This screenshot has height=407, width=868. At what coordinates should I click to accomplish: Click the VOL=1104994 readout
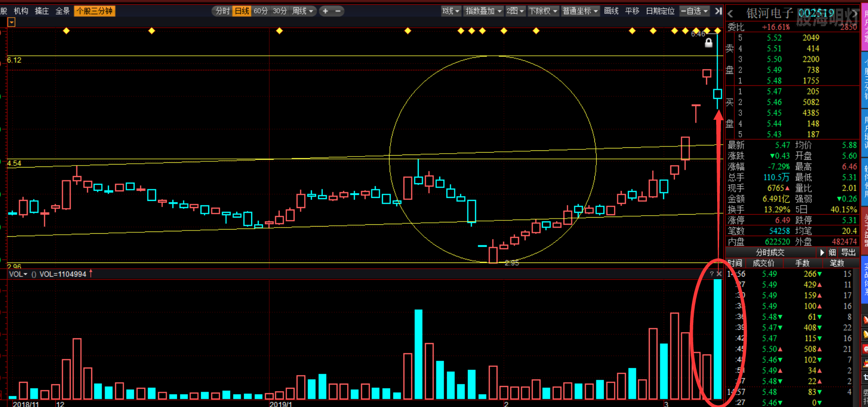(63, 274)
